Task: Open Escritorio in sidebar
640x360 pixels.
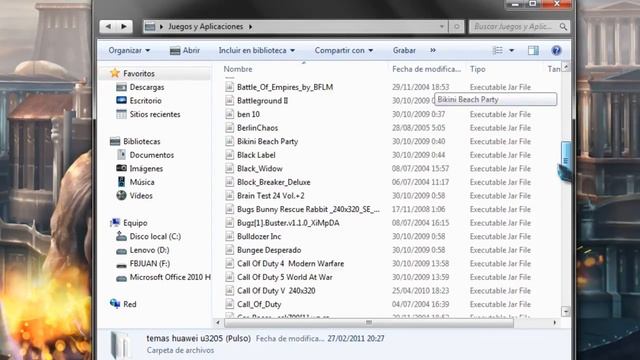Action: tap(146, 100)
